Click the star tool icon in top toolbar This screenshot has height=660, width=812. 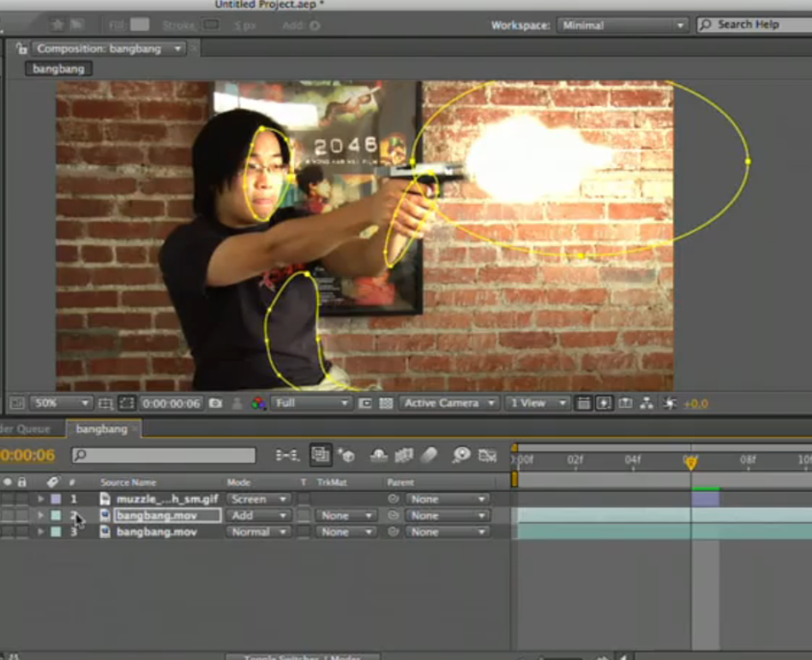pos(57,24)
